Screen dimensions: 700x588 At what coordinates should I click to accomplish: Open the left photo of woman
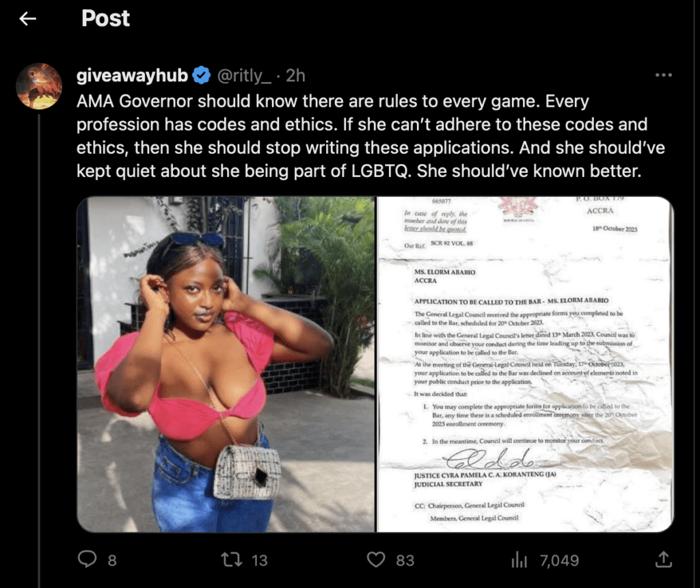226,364
